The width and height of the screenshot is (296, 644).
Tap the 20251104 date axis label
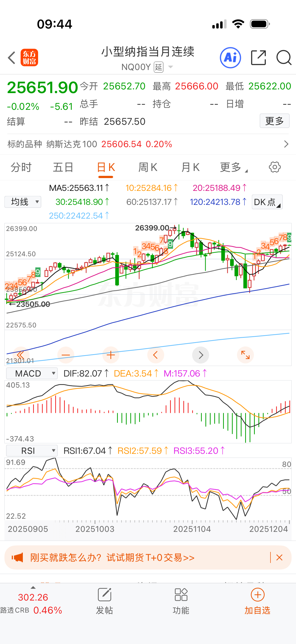click(192, 529)
